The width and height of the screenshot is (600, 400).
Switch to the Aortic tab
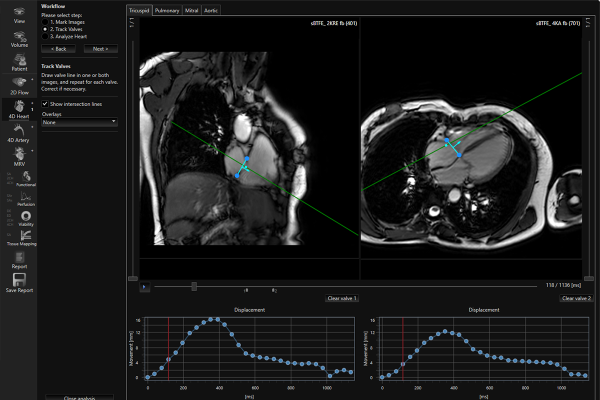click(x=211, y=10)
